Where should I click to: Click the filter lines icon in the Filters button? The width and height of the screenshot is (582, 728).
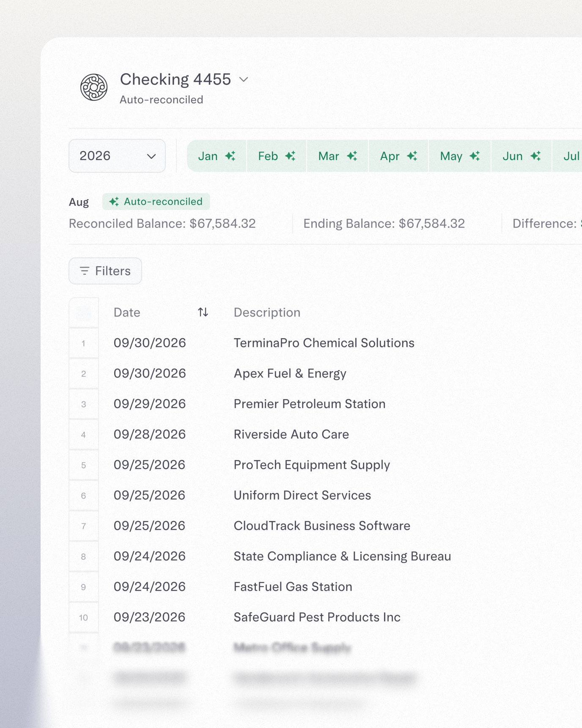[x=85, y=271]
